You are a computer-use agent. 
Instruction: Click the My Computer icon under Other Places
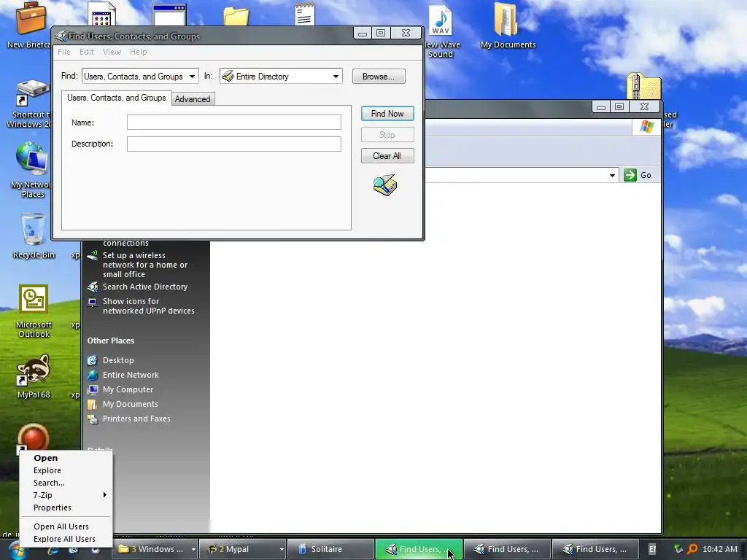click(x=93, y=389)
